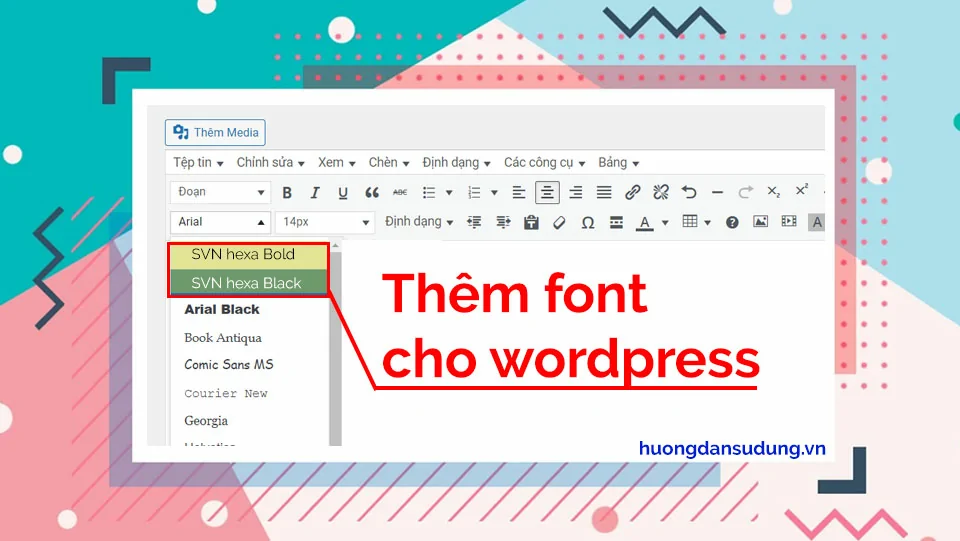960x541 pixels.
Task: Create a bulleted list
Action: pos(429,193)
